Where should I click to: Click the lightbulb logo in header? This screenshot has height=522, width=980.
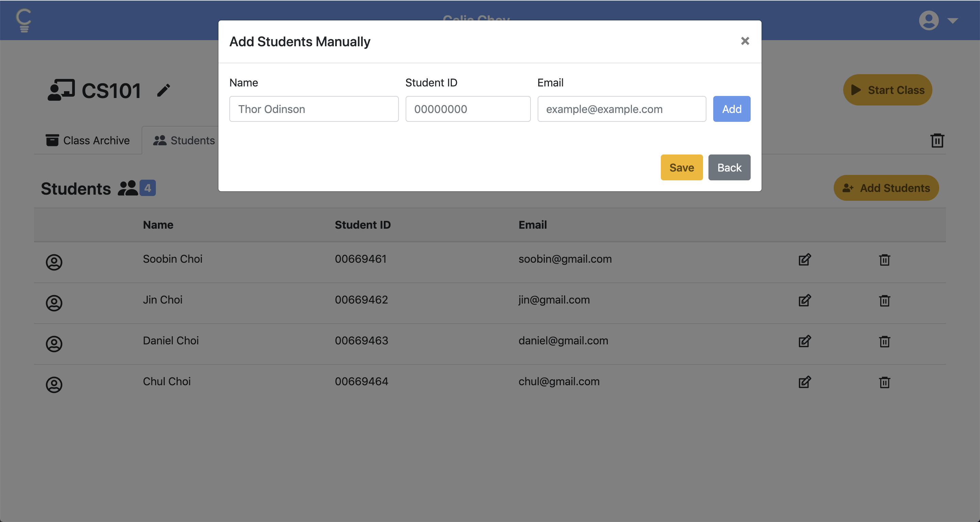(x=23, y=20)
